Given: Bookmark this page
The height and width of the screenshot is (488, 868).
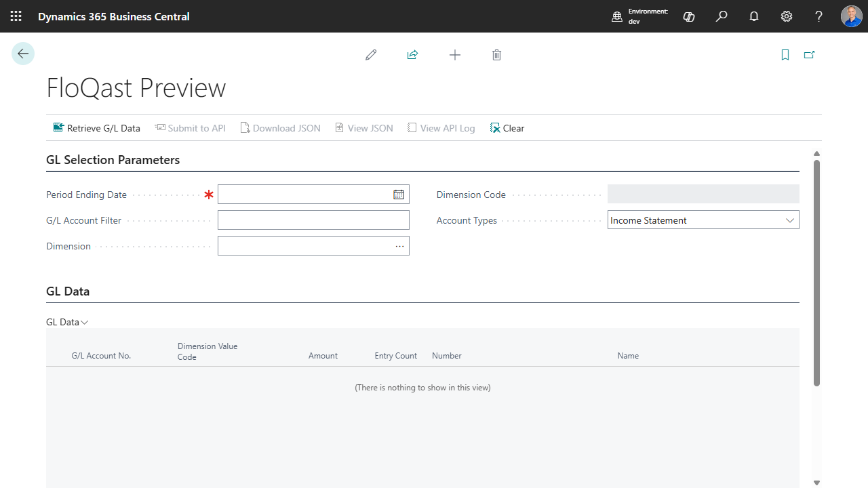Looking at the screenshot, I should coord(785,55).
